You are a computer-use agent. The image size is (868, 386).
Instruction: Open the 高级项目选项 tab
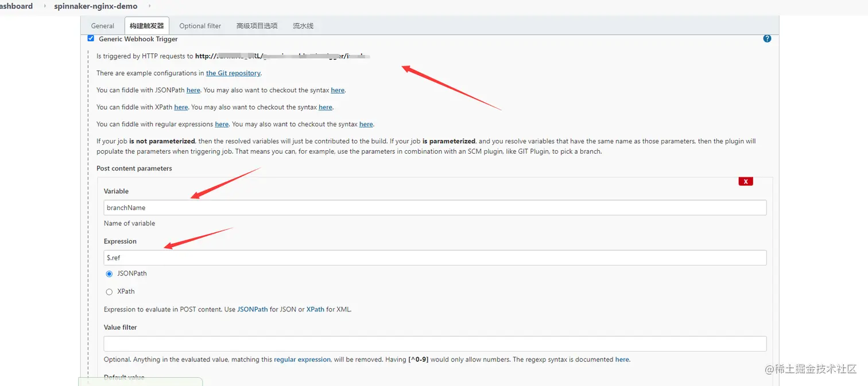257,26
